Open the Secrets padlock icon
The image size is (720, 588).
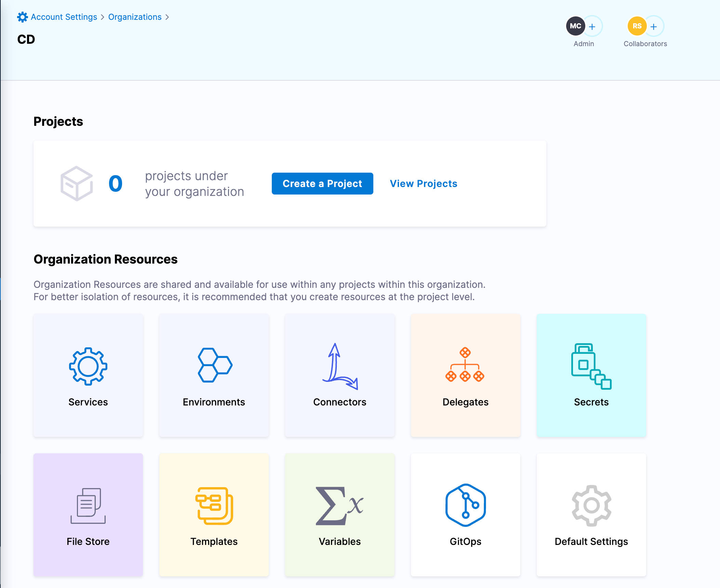(x=591, y=366)
